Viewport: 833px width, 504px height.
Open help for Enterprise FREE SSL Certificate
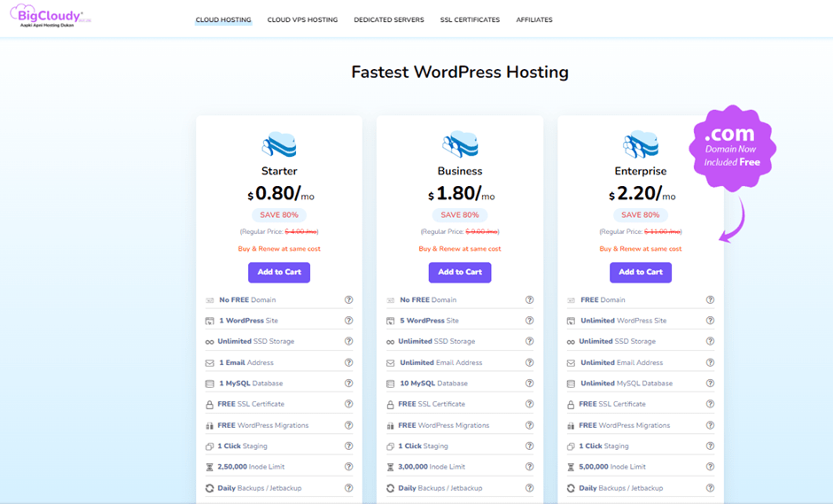pyautogui.click(x=710, y=404)
